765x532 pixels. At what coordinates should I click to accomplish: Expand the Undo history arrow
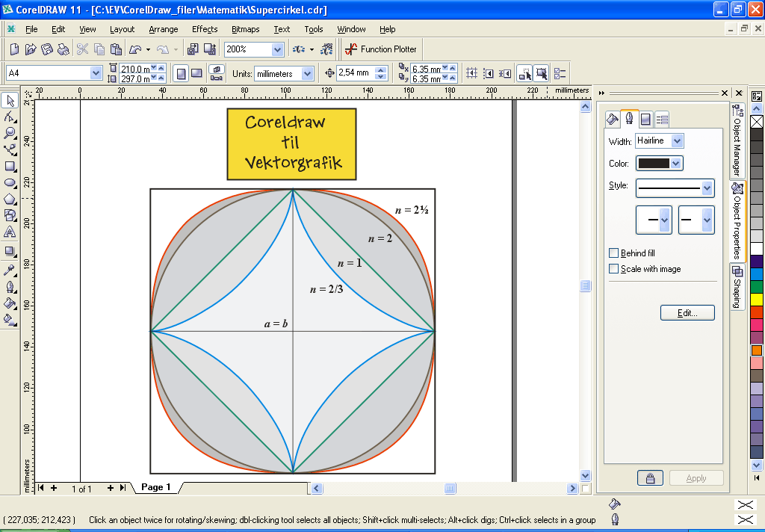point(149,49)
